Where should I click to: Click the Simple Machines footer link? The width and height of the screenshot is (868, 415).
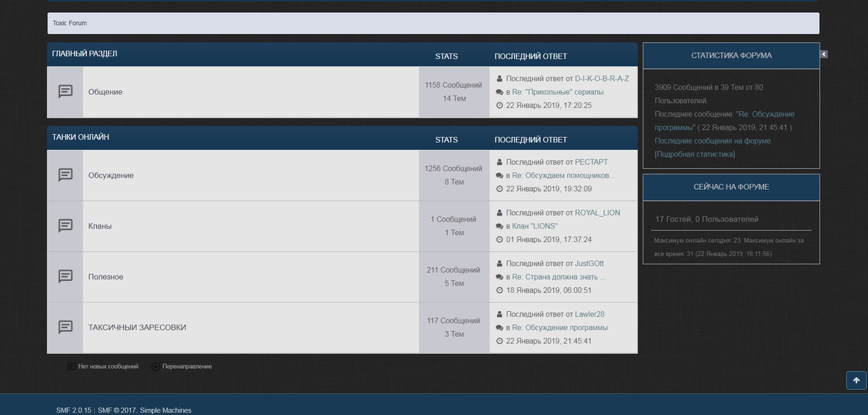[165, 410]
